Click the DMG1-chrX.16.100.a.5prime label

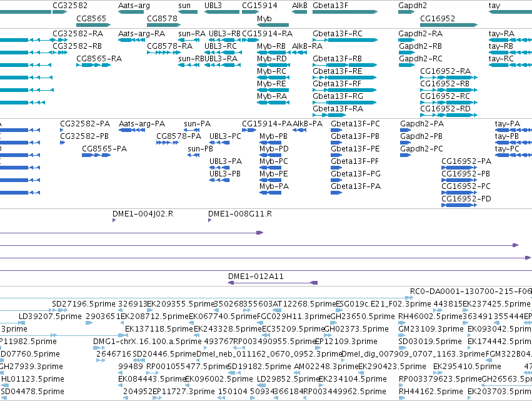148,341
